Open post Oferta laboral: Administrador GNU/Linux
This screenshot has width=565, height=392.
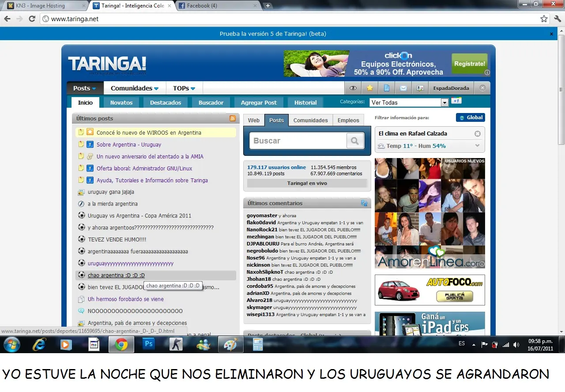(x=144, y=168)
